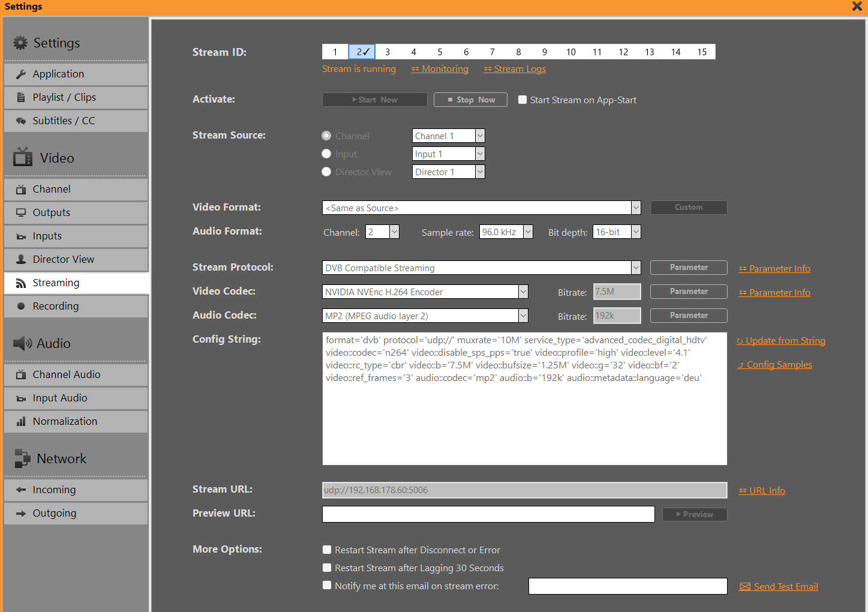Click the monitor icon beside Outputs
Screen dimensions: 868x612
click(21, 213)
